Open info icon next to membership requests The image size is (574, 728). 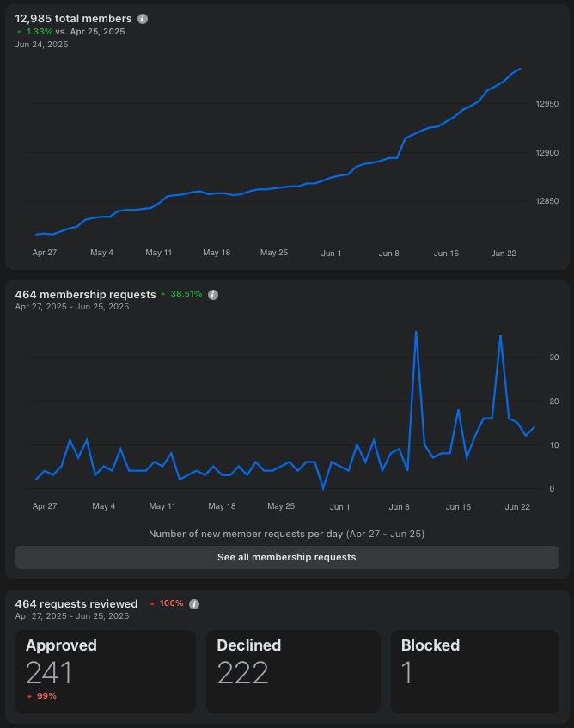213,295
